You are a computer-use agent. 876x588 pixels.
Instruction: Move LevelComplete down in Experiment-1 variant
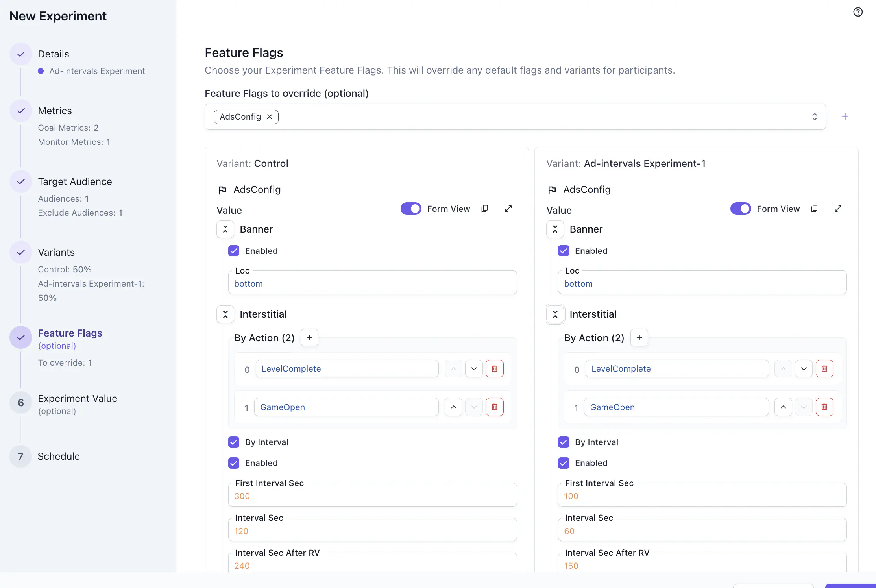pyautogui.click(x=804, y=368)
